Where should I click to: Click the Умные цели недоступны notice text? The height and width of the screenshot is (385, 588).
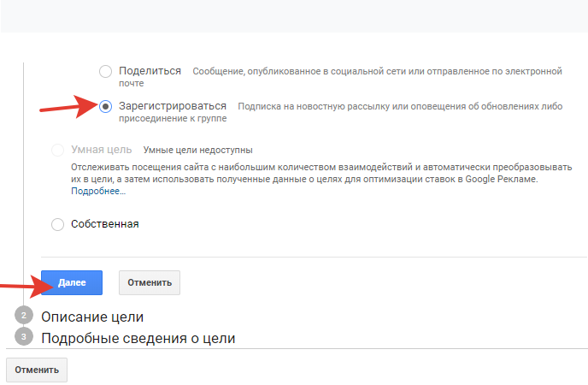point(197,151)
